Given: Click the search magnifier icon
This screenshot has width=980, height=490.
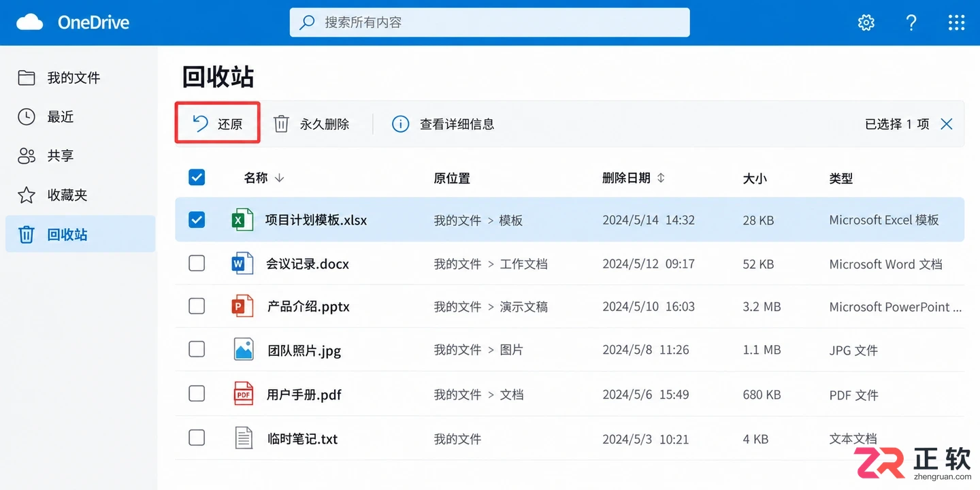Looking at the screenshot, I should 308,22.
